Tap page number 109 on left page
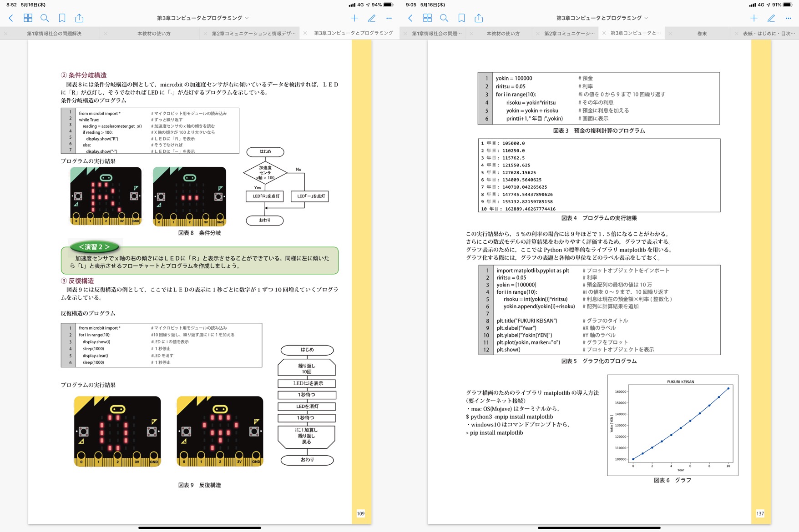 click(x=361, y=514)
